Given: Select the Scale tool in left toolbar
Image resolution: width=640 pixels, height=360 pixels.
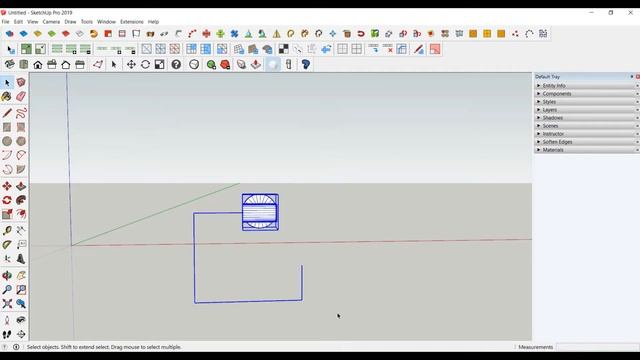Looking at the screenshot, I should [x=7, y=214].
